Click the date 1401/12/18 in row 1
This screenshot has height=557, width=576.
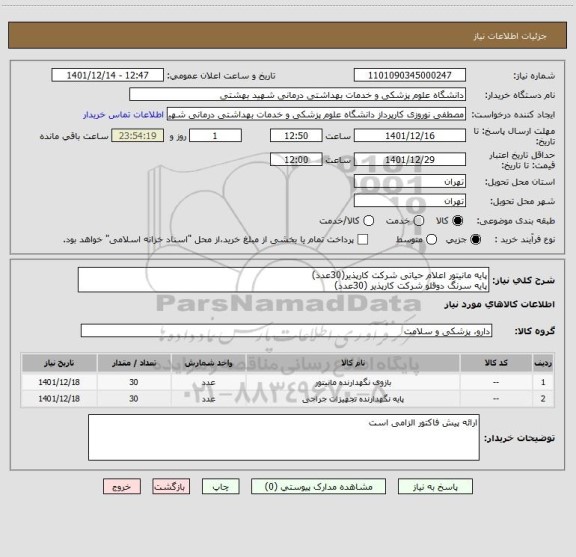pyautogui.click(x=59, y=382)
